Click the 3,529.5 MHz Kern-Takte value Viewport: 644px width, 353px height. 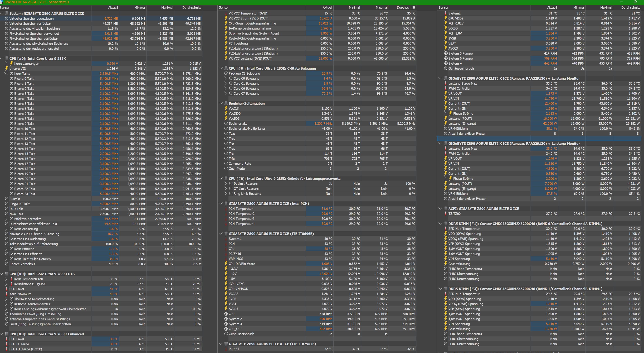tap(109, 74)
